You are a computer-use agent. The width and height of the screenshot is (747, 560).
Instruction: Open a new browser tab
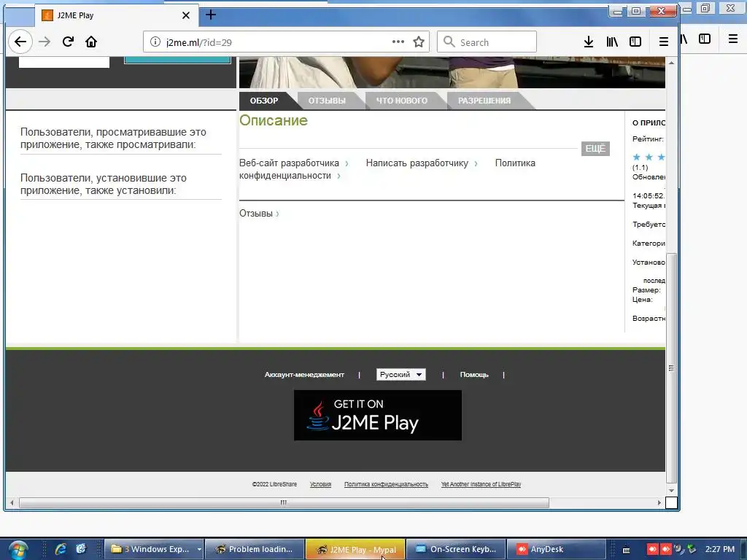coord(211,15)
